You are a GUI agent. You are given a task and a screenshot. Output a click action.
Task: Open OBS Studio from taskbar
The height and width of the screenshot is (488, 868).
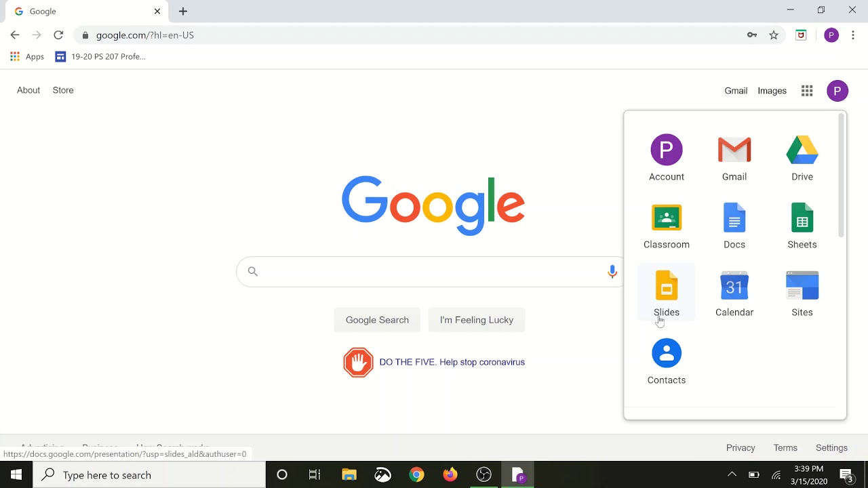tap(484, 475)
